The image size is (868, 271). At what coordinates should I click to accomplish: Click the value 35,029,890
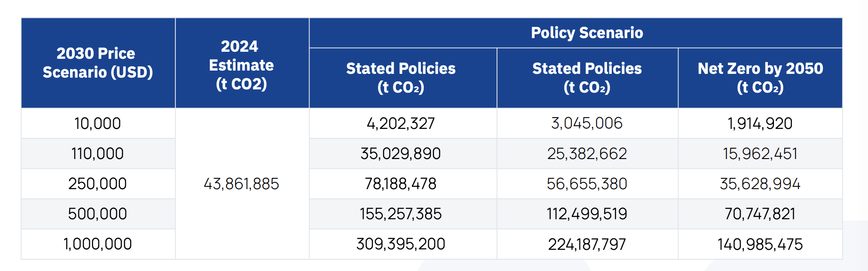(401, 153)
